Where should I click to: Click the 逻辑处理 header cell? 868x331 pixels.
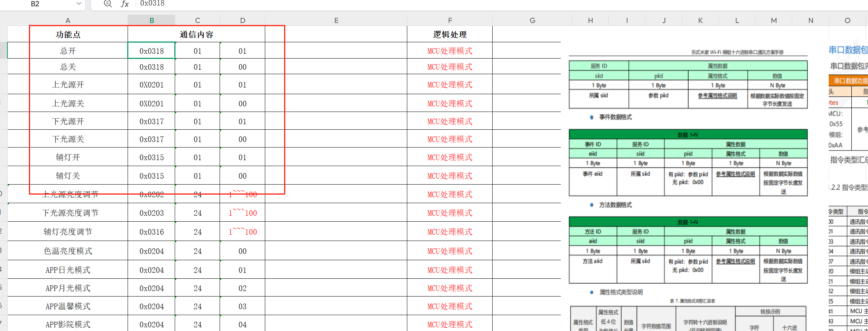click(x=450, y=34)
